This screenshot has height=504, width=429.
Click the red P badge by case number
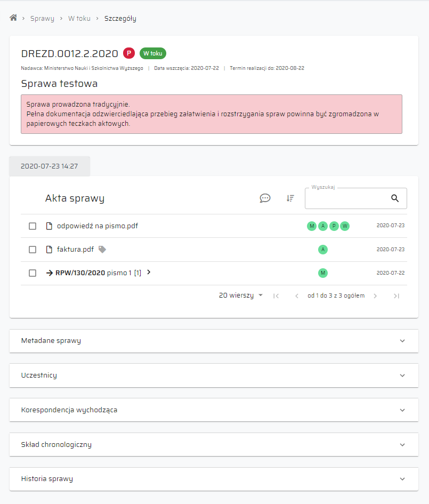(x=128, y=53)
